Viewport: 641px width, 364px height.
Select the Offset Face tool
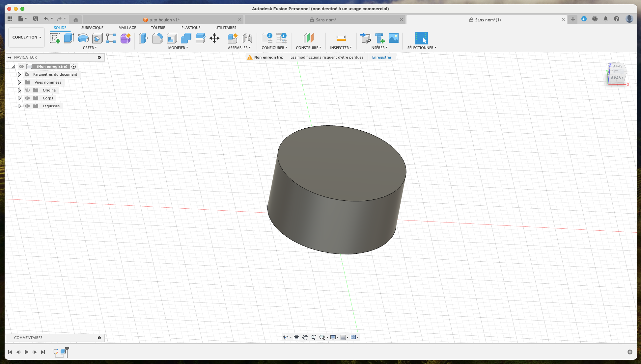click(x=200, y=38)
